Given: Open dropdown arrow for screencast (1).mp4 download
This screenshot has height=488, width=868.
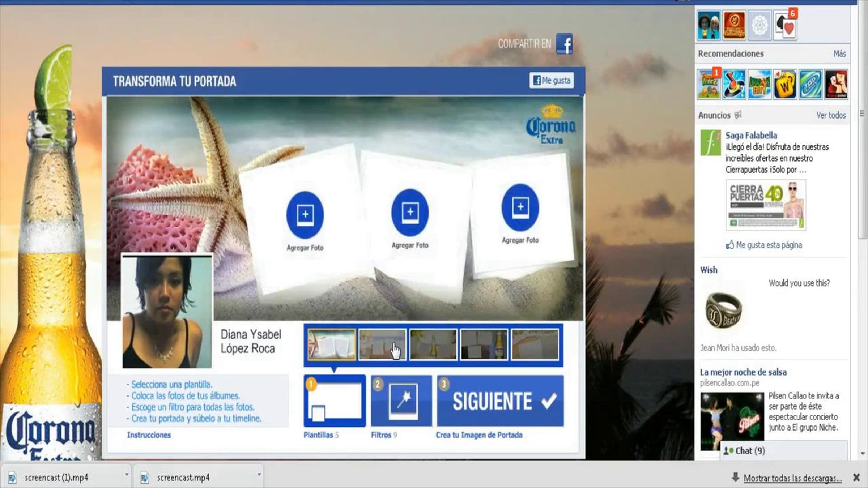Looking at the screenshot, I should [127, 474].
